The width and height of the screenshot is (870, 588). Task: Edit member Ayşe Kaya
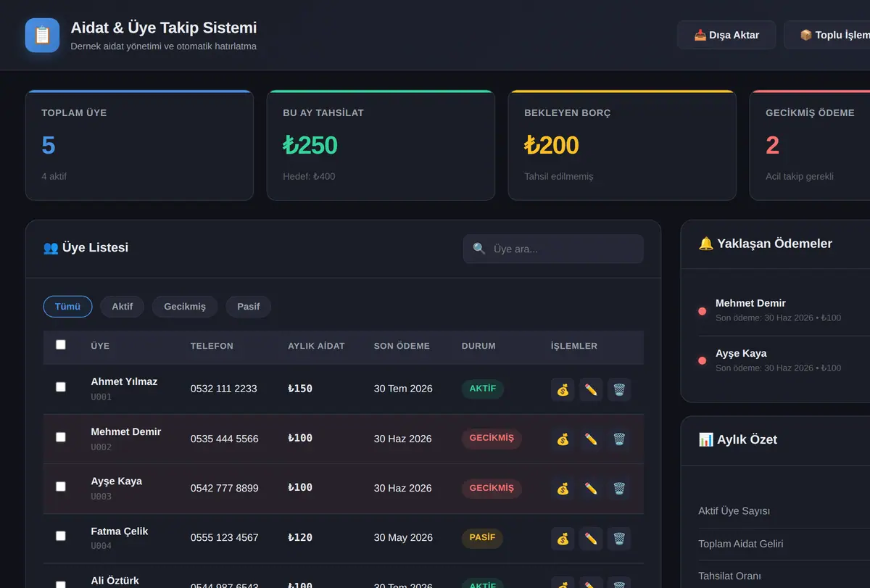pyautogui.click(x=591, y=489)
